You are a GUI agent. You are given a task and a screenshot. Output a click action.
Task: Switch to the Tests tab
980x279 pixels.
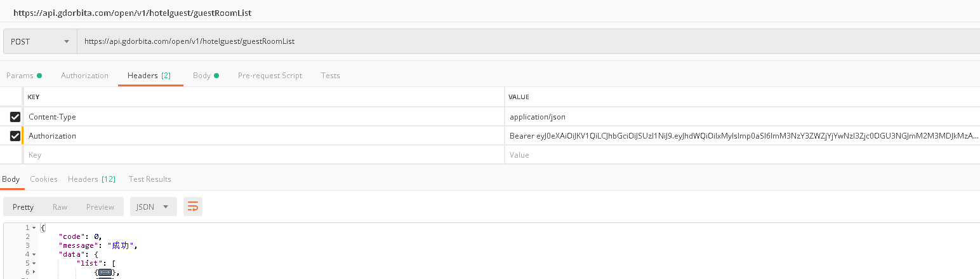point(331,76)
